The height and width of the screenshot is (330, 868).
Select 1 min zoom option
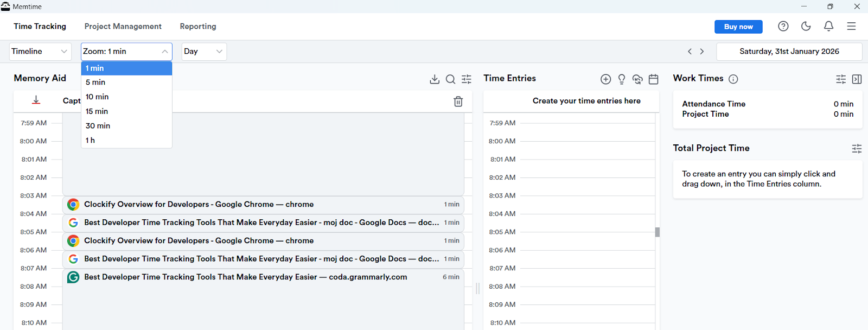126,68
